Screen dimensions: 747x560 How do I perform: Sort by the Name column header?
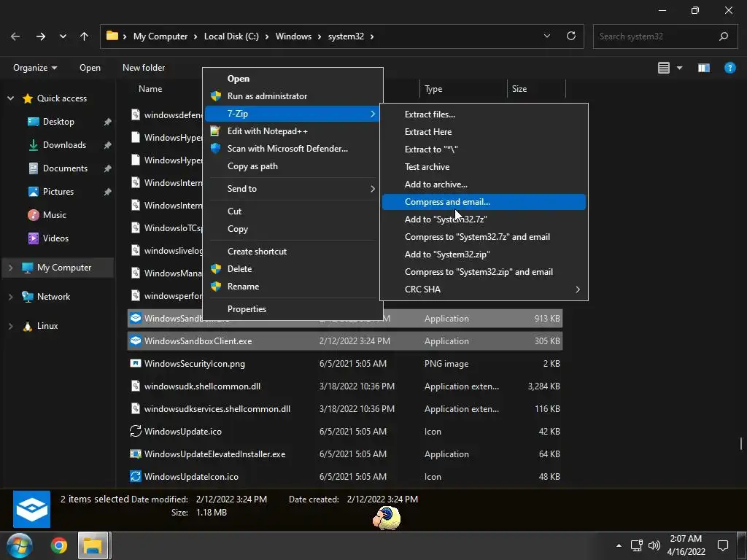pyautogui.click(x=150, y=89)
